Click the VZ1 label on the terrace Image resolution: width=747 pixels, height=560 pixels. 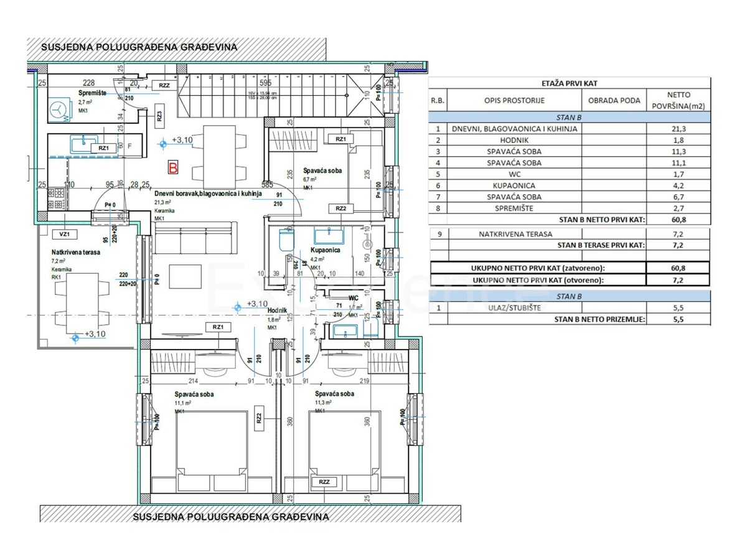63,234
